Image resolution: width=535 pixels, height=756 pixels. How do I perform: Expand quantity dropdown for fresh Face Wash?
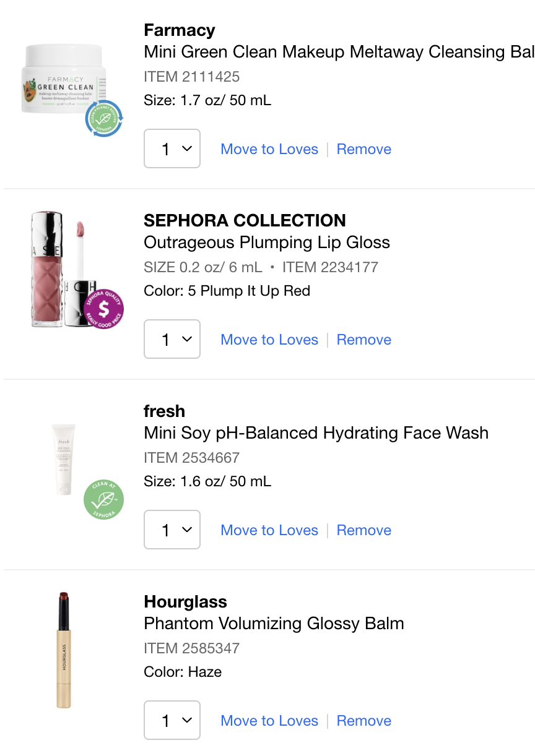click(x=172, y=530)
